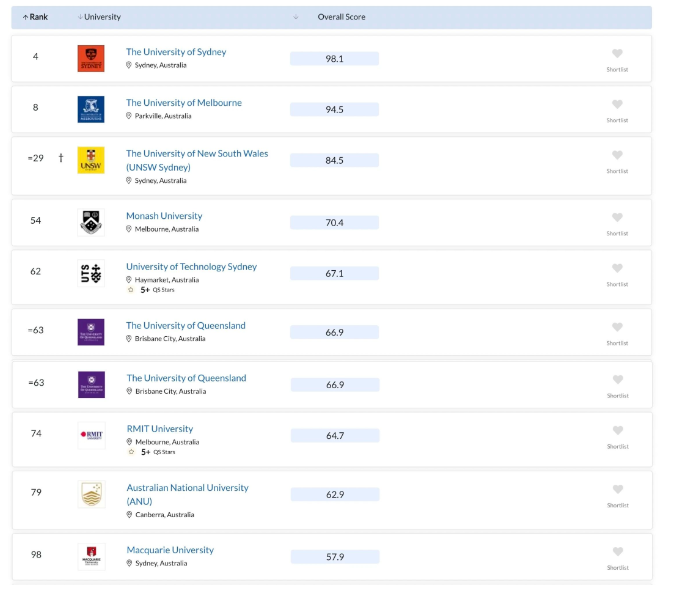Click Sydney, Australia under University of Sydney
Screen dimensions: 698x604
pyautogui.click(x=161, y=65)
